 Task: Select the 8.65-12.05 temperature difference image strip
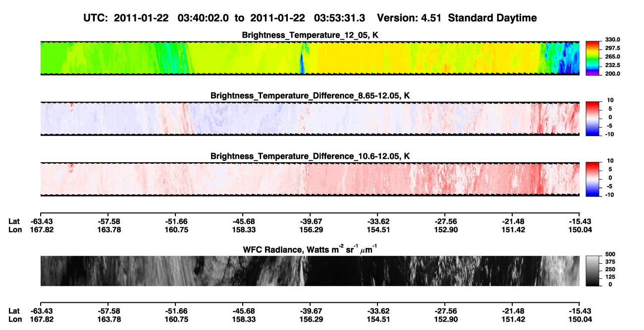pos(310,119)
